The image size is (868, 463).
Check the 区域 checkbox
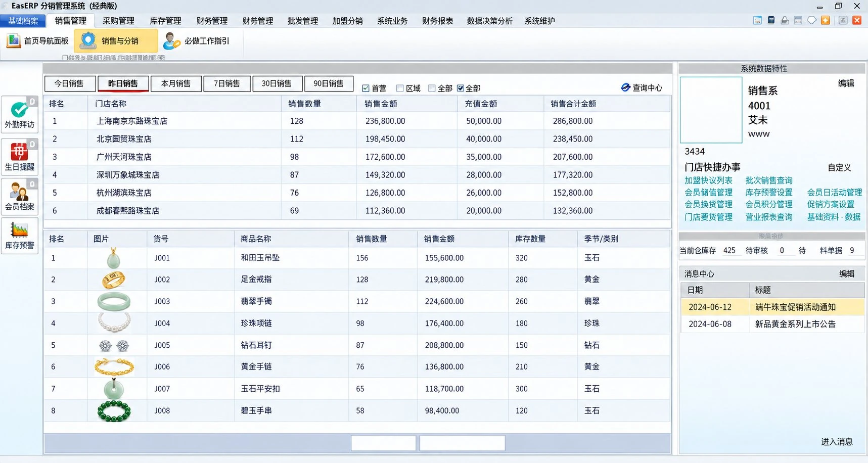pos(400,88)
